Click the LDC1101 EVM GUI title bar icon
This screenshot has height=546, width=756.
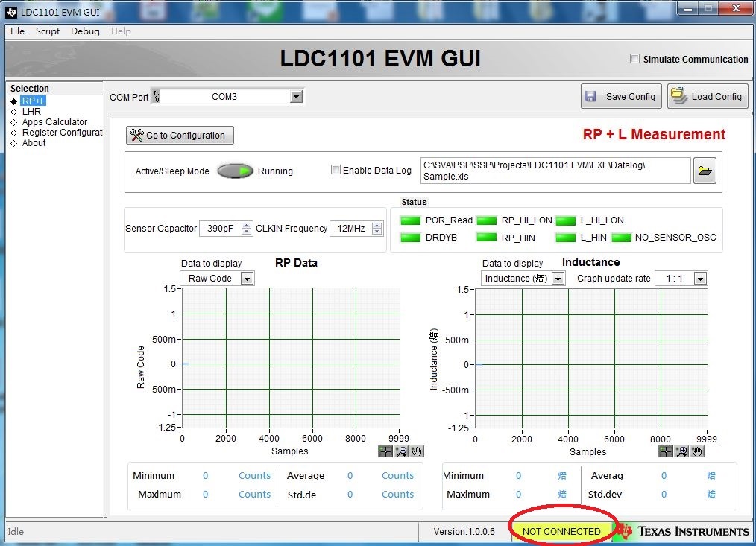click(12, 12)
